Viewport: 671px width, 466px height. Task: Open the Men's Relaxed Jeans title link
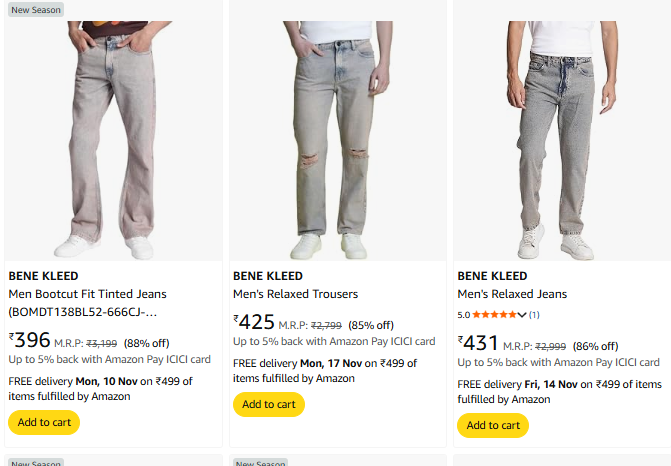point(512,294)
